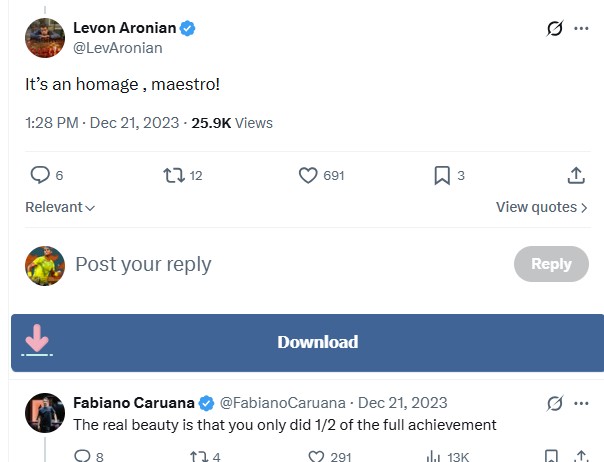The image size is (604, 462).
Task: Click the gray Reply button
Action: (551, 264)
